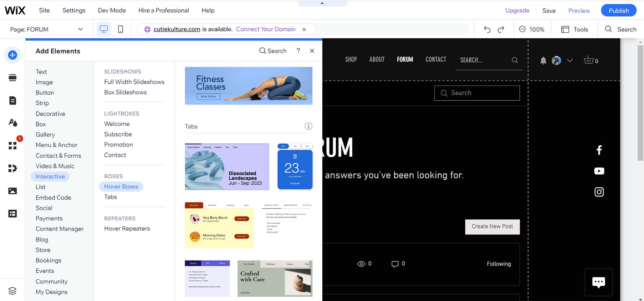Select the 23 Min blue tabs design
Image resolution: width=644 pixels, height=301 pixels.
[295, 166]
